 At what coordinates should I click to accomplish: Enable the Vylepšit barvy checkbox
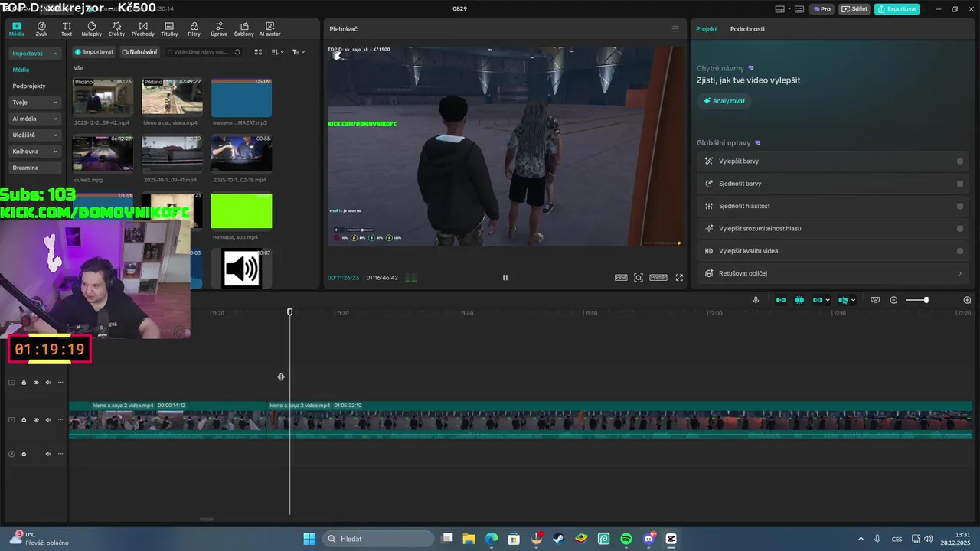(960, 161)
